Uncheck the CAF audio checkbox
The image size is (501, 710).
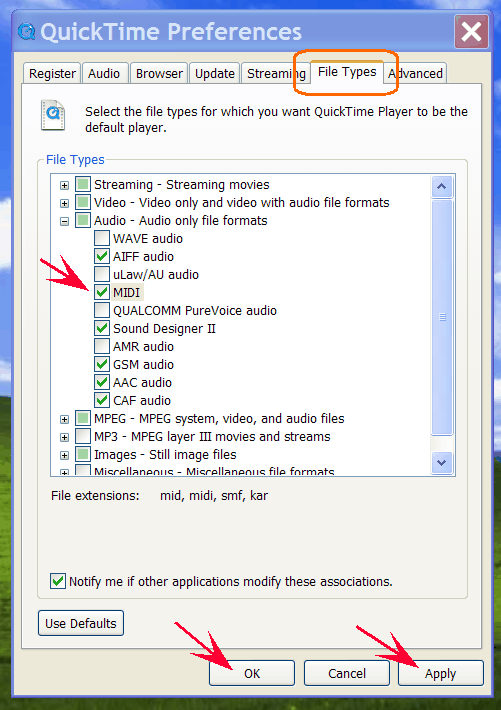tap(102, 400)
